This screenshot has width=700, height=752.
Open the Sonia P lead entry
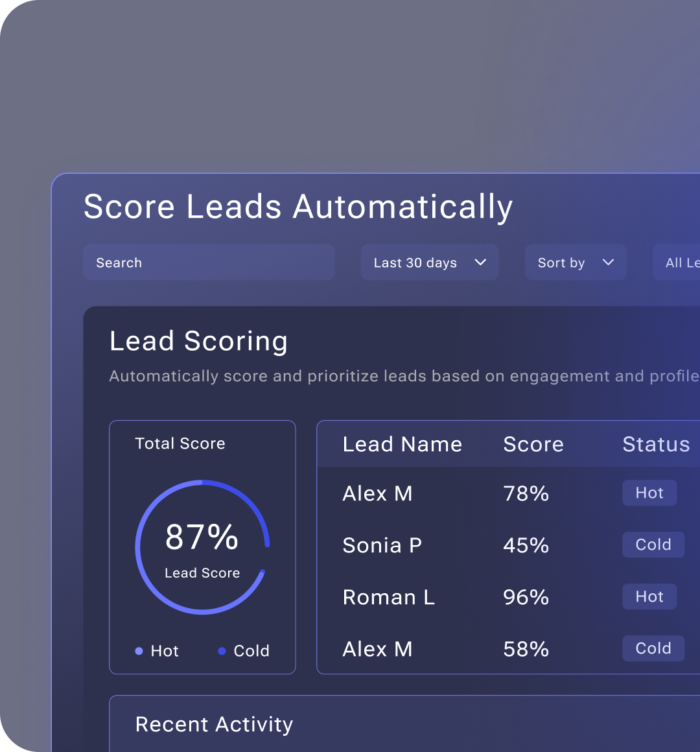coord(382,545)
